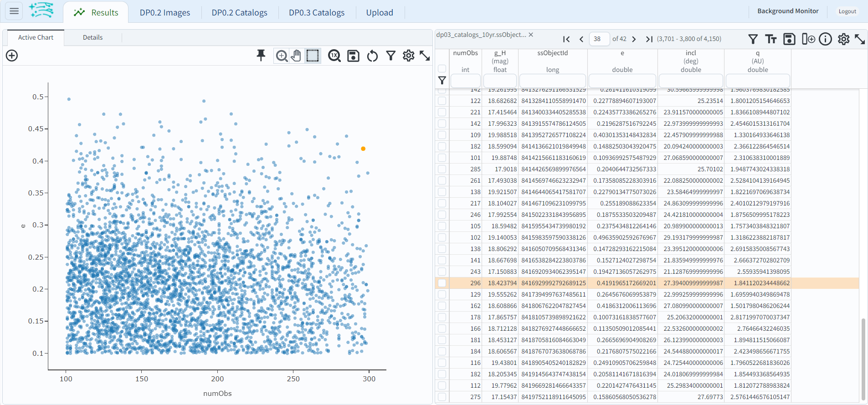
Task: Go to first table page
Action: 566,39
